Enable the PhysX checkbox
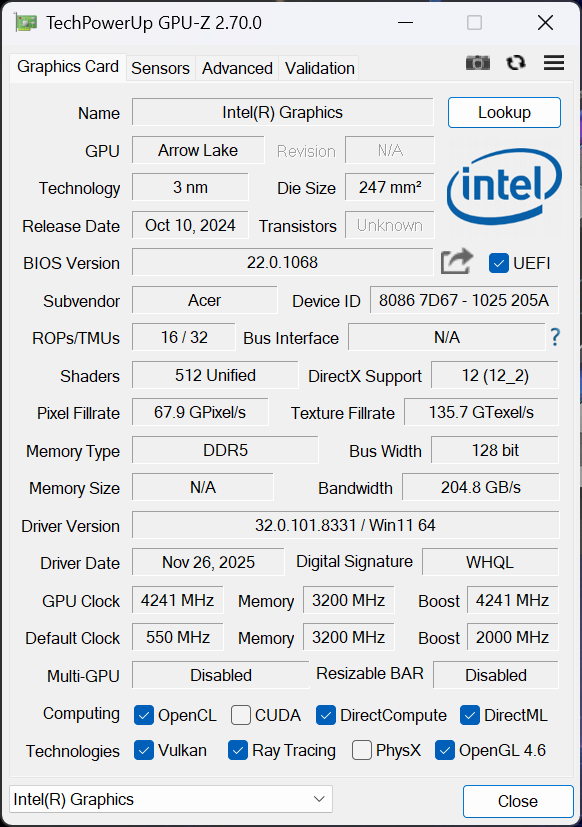The height and width of the screenshot is (827, 582). coord(361,751)
